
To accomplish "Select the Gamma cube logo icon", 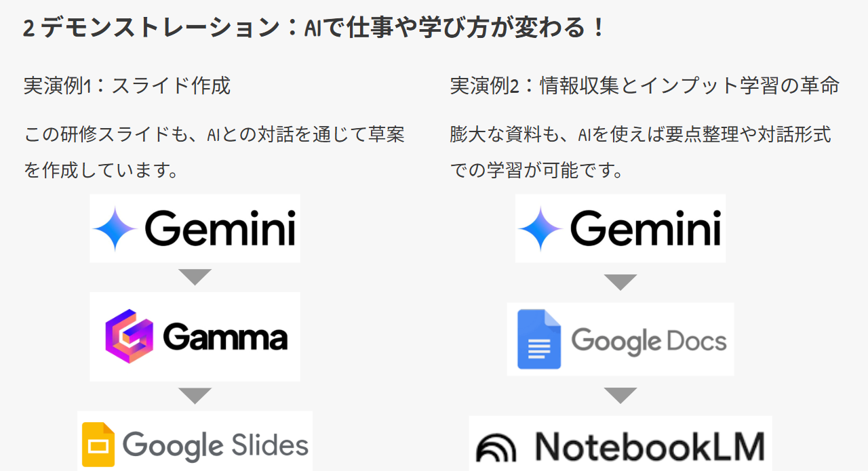I will (129, 337).
